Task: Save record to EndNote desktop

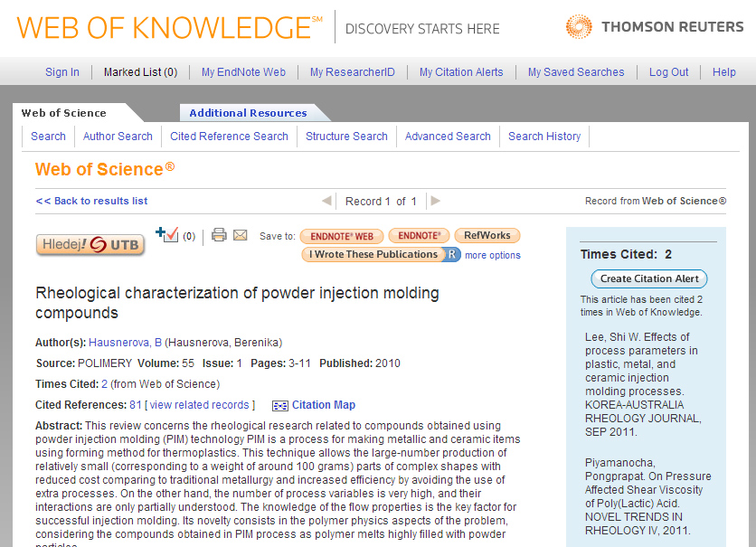Action: pos(419,236)
